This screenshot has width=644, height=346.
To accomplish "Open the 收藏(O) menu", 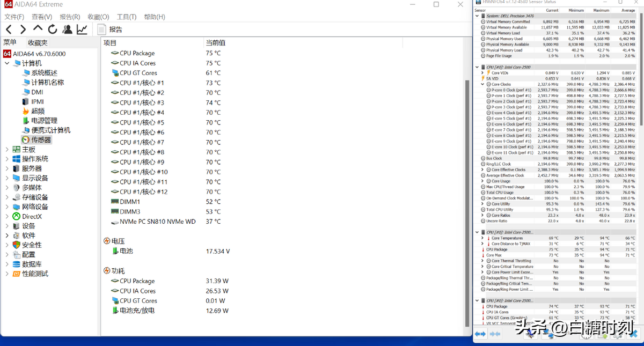I will (x=98, y=17).
